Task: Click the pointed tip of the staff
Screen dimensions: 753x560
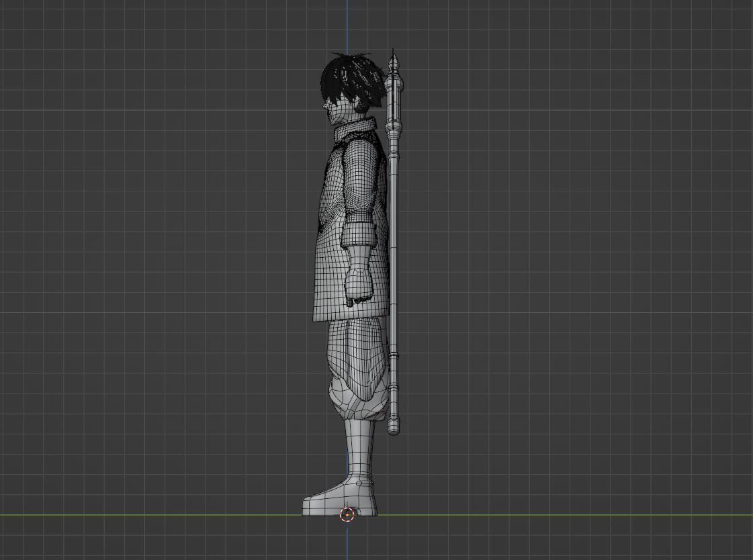Action: tap(394, 60)
